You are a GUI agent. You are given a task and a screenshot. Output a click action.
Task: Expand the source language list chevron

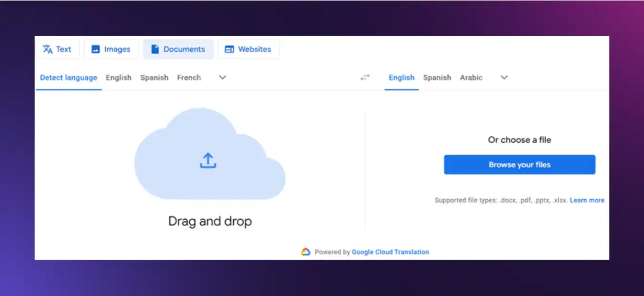coord(222,78)
